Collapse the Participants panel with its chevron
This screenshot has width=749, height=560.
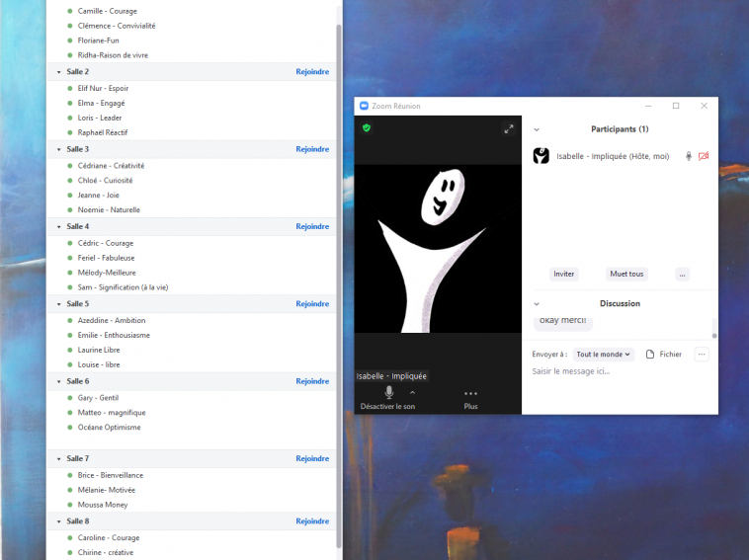(537, 129)
